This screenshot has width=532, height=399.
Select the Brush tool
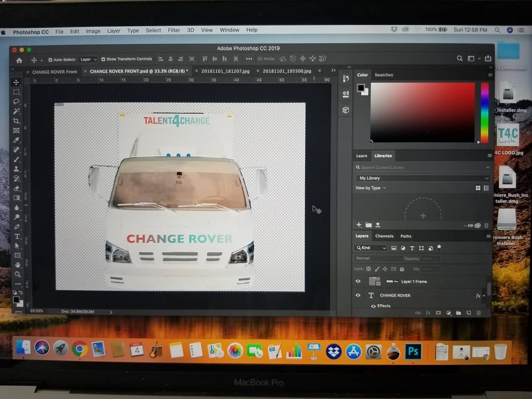tap(16, 159)
